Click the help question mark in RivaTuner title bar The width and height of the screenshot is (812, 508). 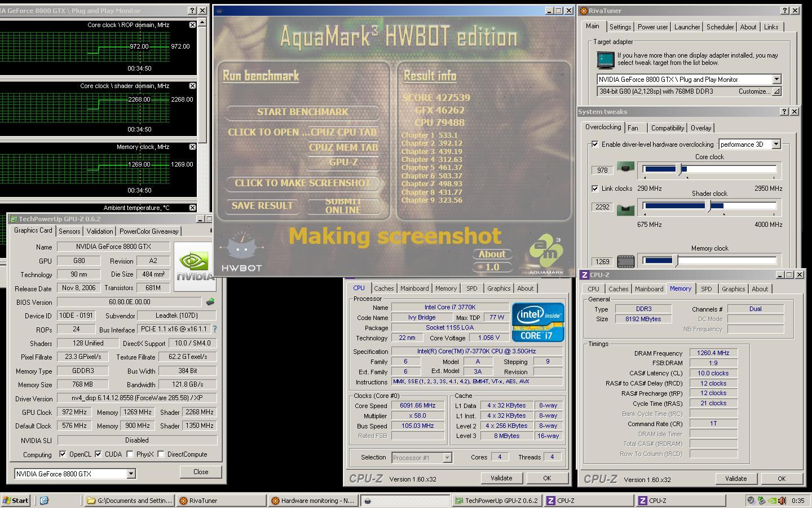784,11
